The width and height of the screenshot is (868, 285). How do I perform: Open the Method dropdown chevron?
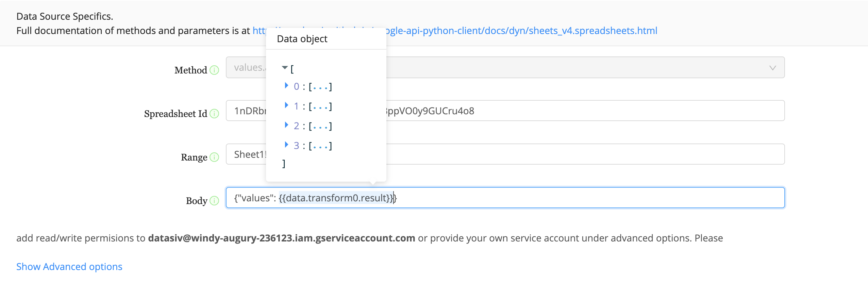click(x=772, y=68)
